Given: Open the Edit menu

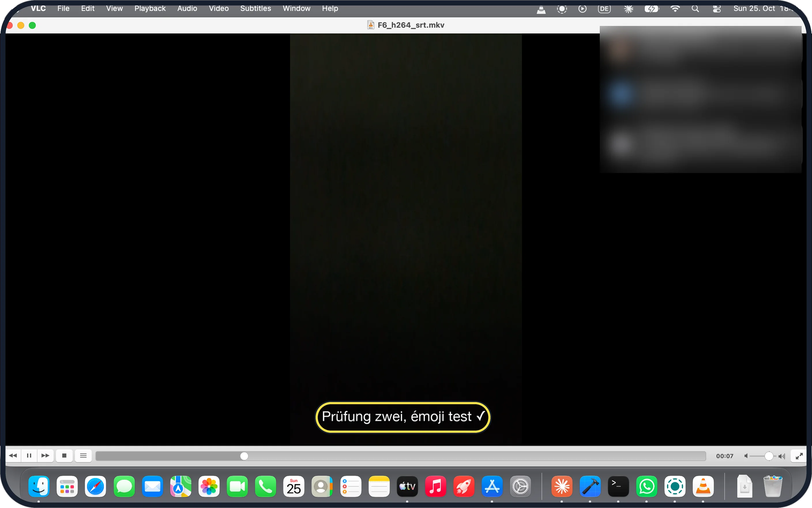Looking at the screenshot, I should [88, 8].
